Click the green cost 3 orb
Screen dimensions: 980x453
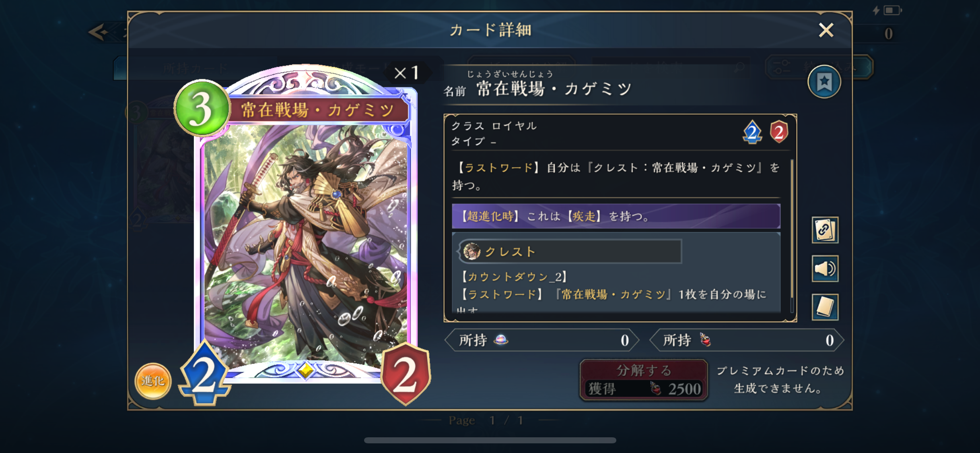pos(202,108)
